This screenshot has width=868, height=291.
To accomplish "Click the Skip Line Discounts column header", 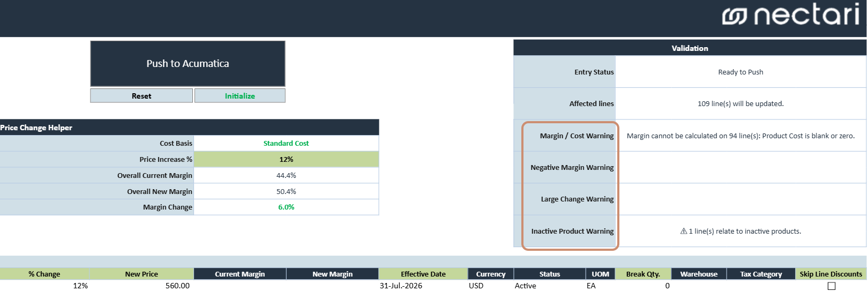I will 831,274.
